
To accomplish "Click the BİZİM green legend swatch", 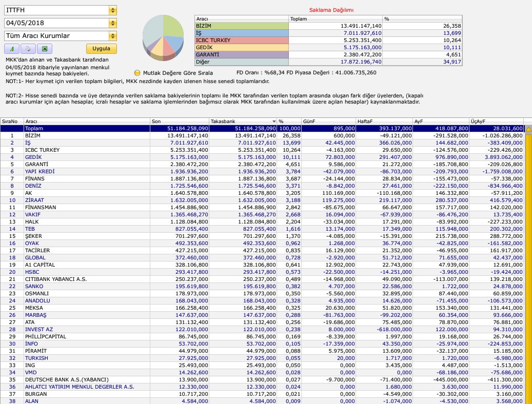I will tap(242, 26).
